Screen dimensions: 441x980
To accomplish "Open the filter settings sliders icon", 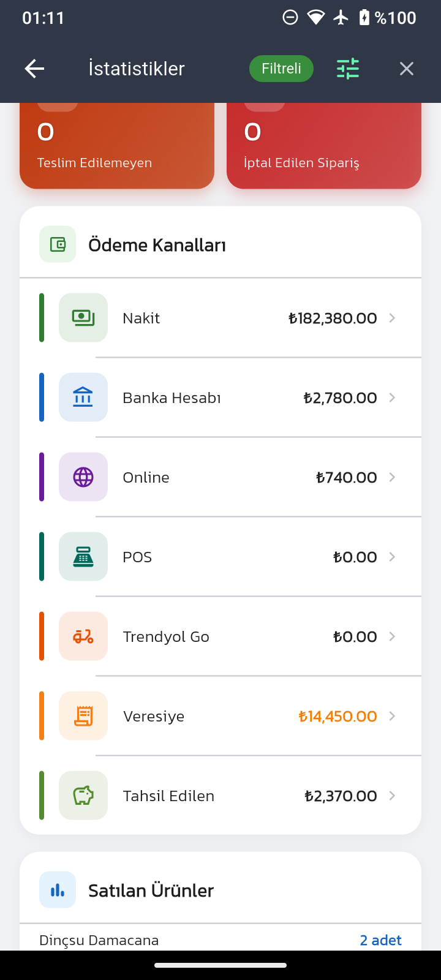I will [x=348, y=69].
